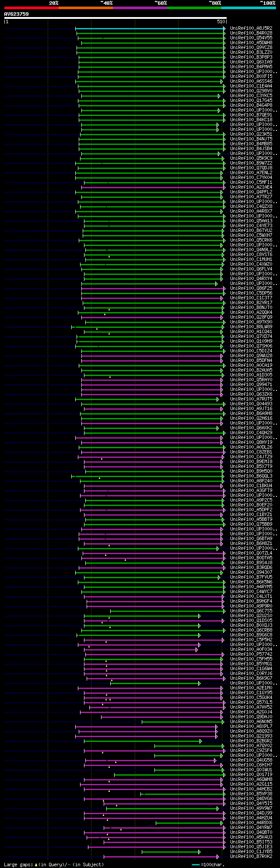Open hit UniRef100_Q6CRB8
Screen dimensions: 280x868
pos(252,630)
